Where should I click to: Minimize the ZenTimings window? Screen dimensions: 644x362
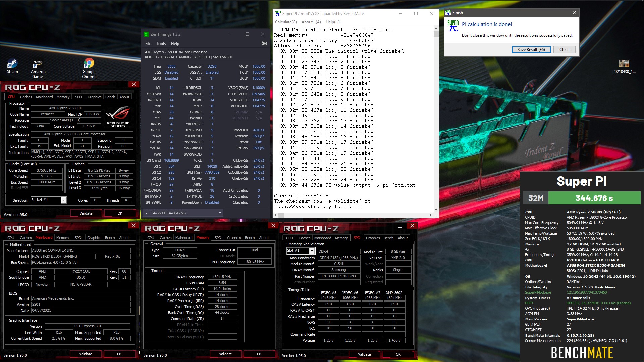[x=232, y=34]
